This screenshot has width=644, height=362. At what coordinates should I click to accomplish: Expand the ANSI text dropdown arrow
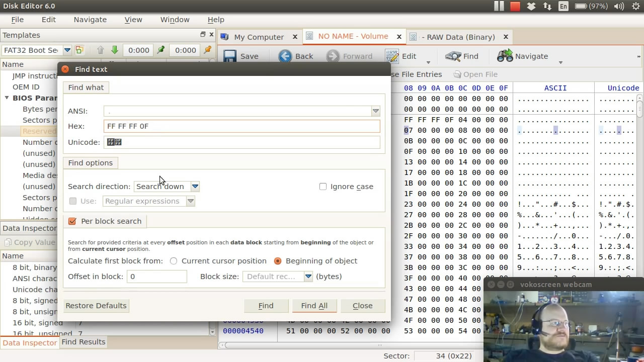(x=375, y=111)
